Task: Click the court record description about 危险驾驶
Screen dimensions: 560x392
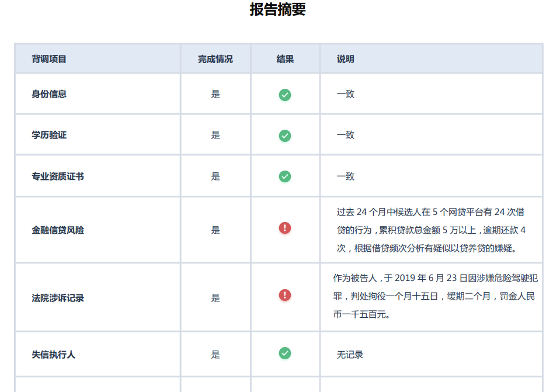Action: coord(433,296)
